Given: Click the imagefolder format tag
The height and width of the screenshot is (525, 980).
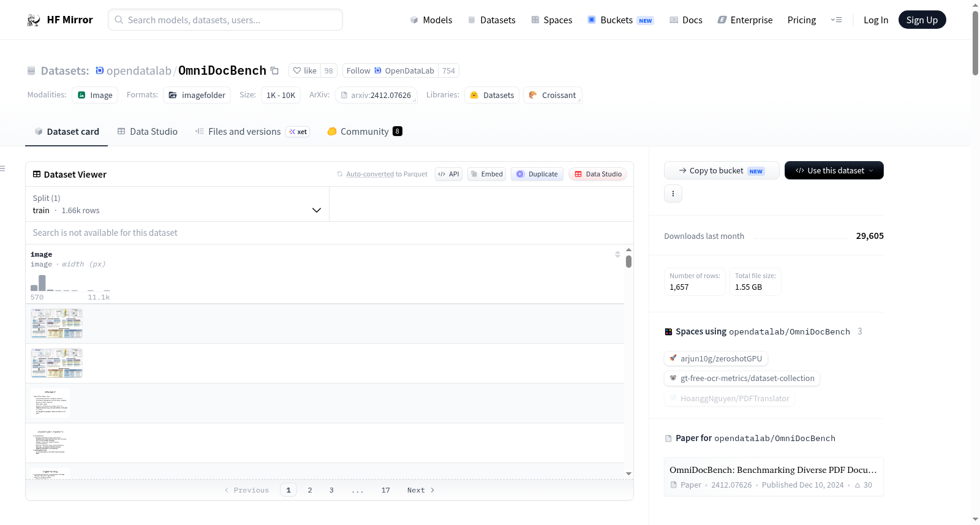Looking at the screenshot, I should [x=197, y=96].
